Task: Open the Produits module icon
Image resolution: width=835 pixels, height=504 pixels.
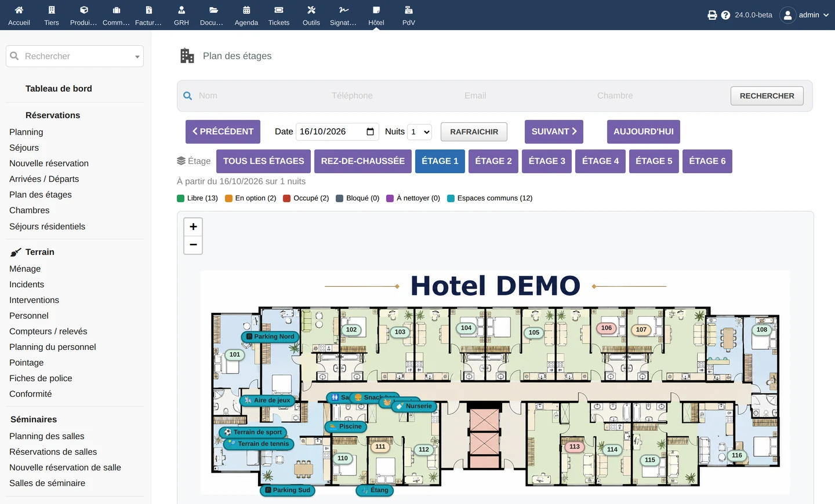Action: coord(84,10)
